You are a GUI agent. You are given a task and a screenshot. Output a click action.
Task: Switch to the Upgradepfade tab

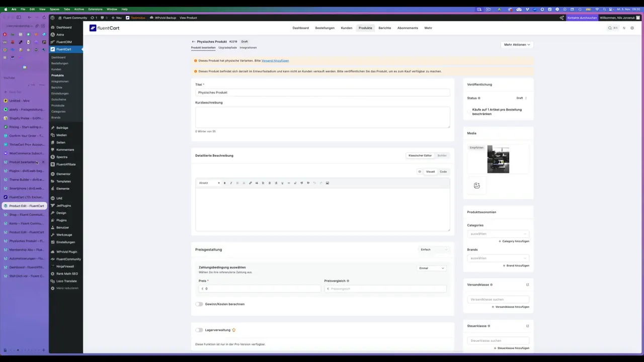(x=227, y=47)
